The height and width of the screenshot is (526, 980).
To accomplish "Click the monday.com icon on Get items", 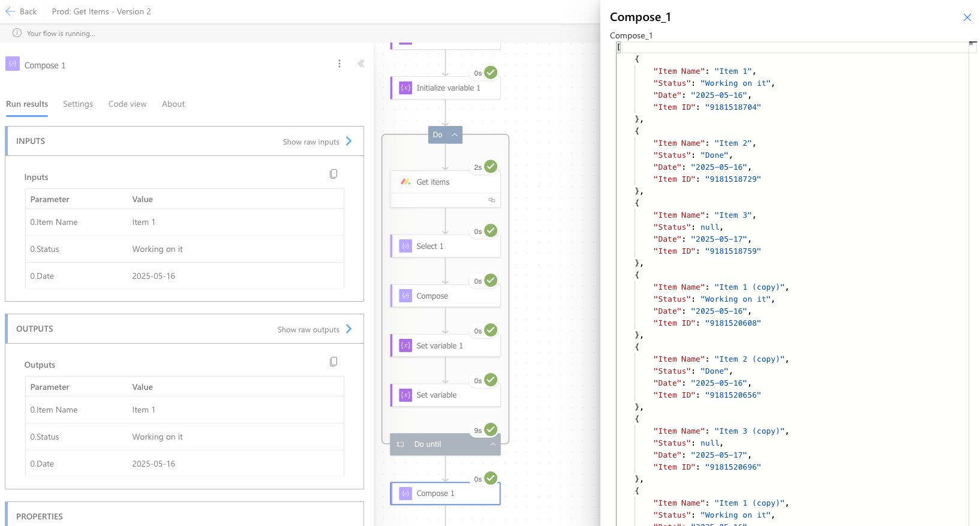I will click(405, 182).
